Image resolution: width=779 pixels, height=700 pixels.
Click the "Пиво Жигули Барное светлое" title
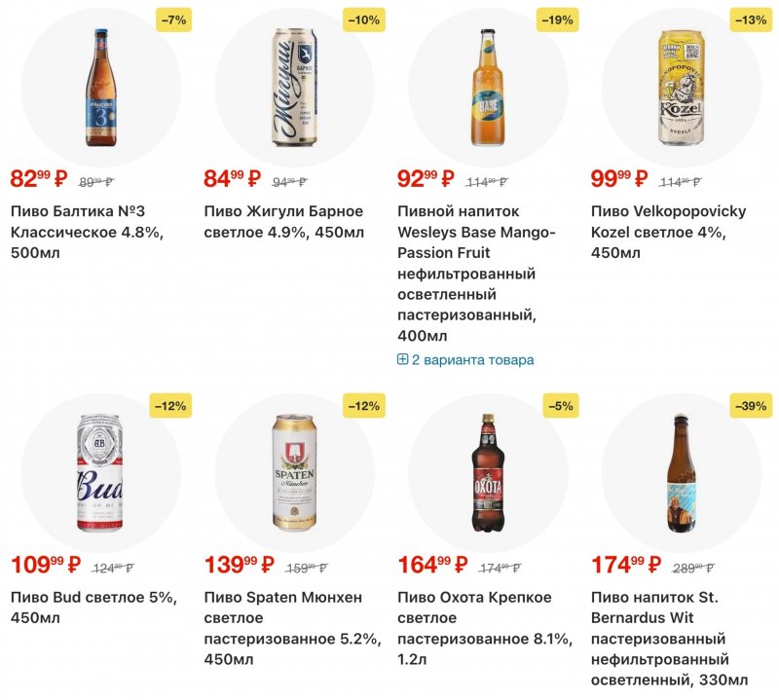coord(283,222)
